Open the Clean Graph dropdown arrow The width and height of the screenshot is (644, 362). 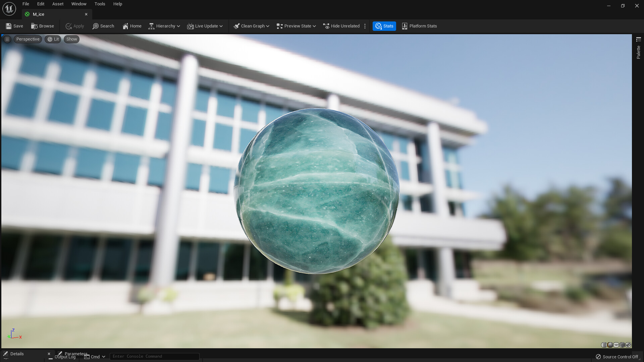coord(268,26)
